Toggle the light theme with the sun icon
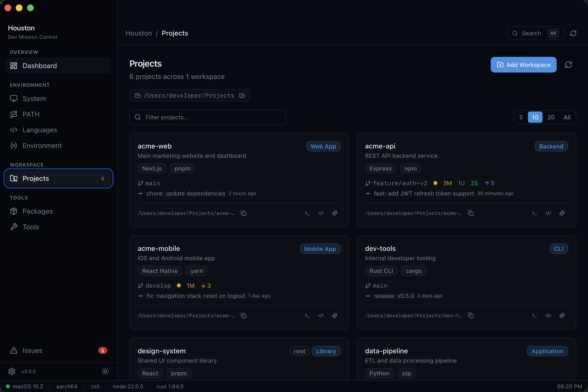Image resolution: width=588 pixels, height=392 pixels. 105,371
